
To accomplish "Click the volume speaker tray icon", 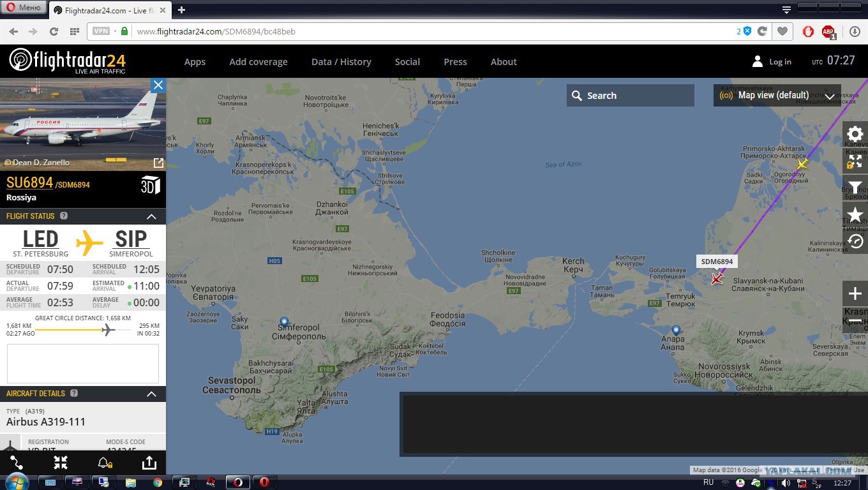I will [786, 483].
